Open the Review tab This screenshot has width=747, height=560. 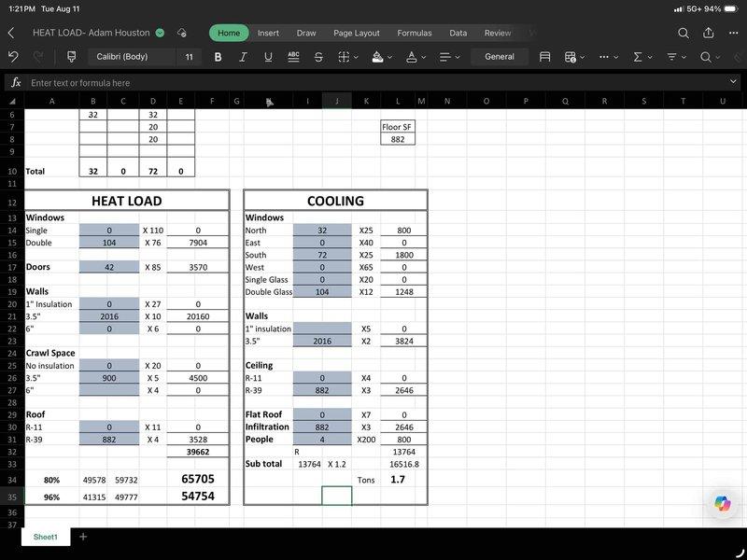[x=498, y=33]
